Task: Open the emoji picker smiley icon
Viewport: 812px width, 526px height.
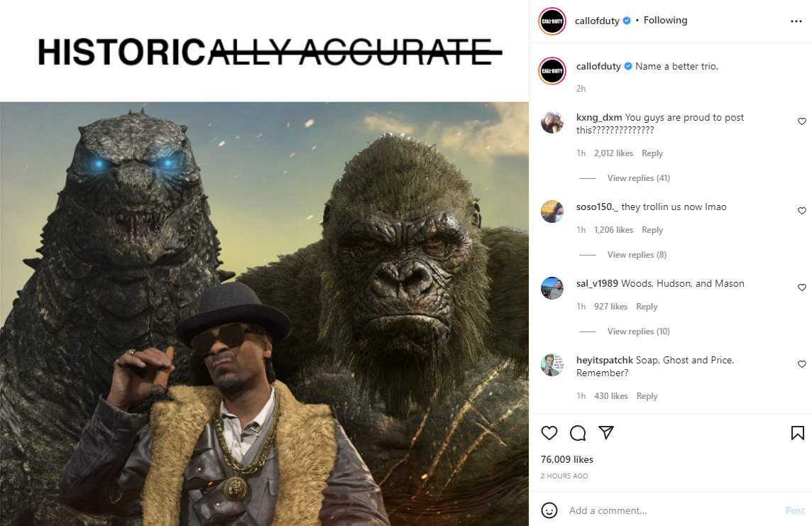Action: pos(549,510)
